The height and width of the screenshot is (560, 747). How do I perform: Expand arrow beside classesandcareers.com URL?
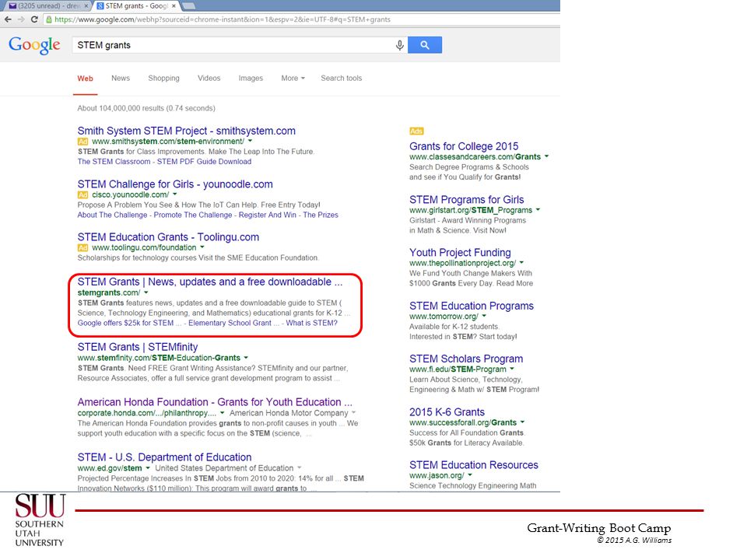click(x=546, y=156)
